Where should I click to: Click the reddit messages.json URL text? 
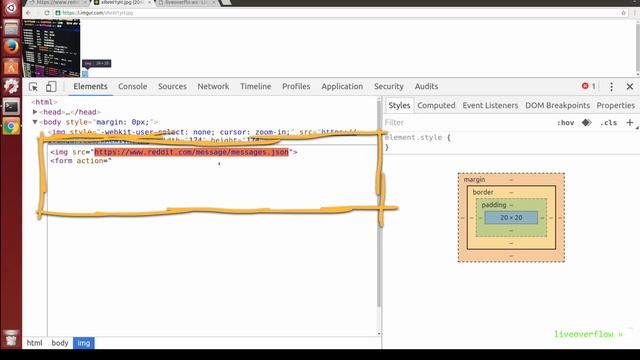click(191, 152)
